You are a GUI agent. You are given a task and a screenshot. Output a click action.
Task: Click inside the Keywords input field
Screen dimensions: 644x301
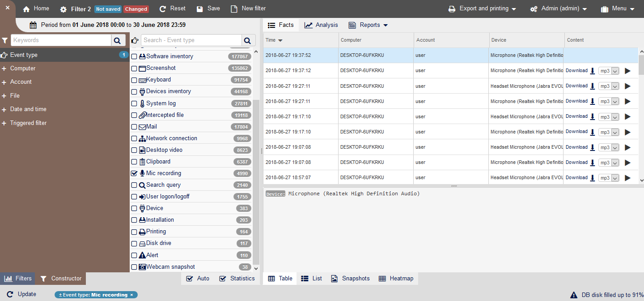tap(61, 40)
